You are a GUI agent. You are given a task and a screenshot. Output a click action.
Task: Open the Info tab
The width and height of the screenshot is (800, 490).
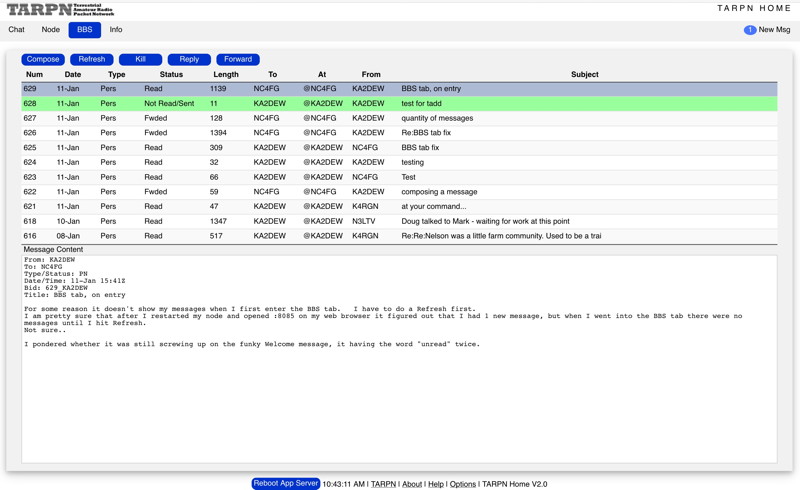(116, 30)
